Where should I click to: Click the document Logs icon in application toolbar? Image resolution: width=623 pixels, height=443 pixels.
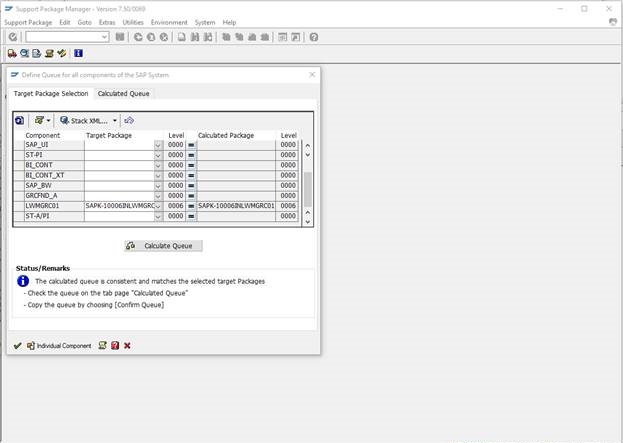click(37, 53)
